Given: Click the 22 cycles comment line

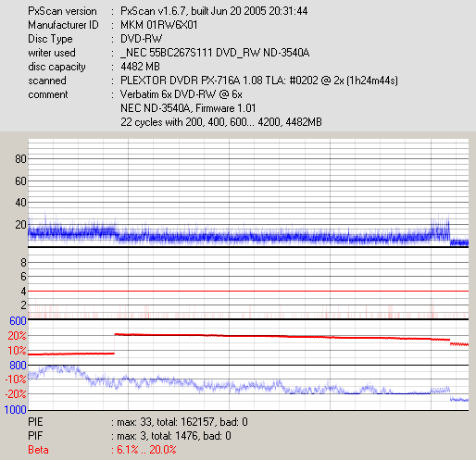Looking at the screenshot, I should point(221,122).
